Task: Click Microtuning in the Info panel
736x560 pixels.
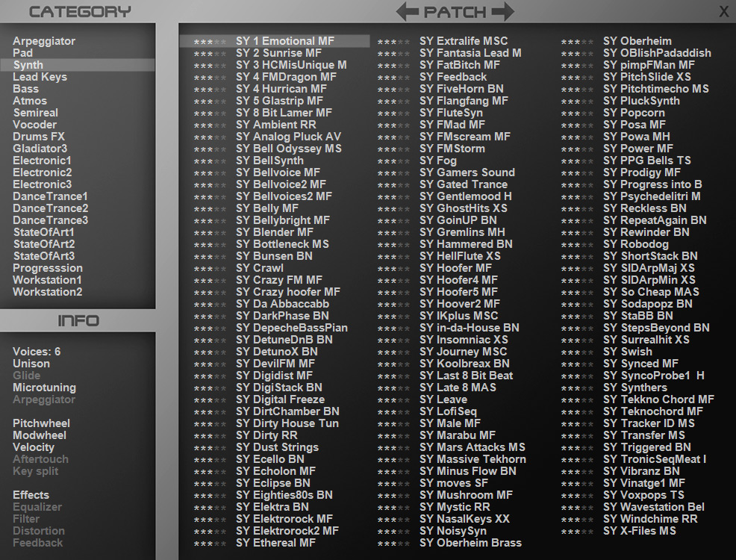Action: pyautogui.click(x=44, y=388)
